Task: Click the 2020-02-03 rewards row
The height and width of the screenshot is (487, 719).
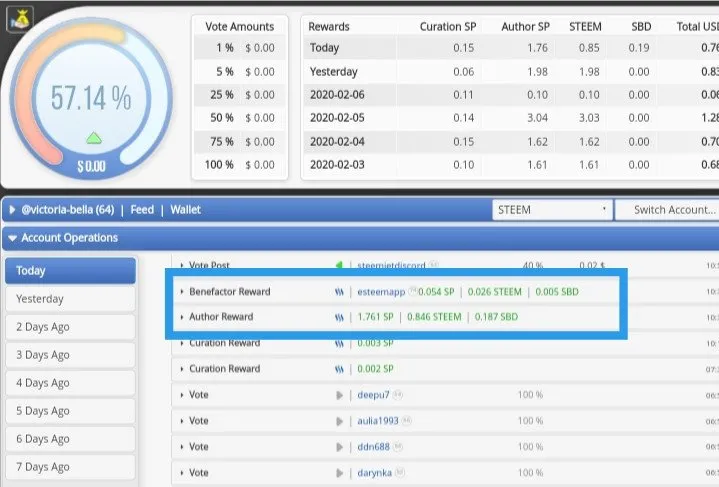Action: click(x=511, y=165)
